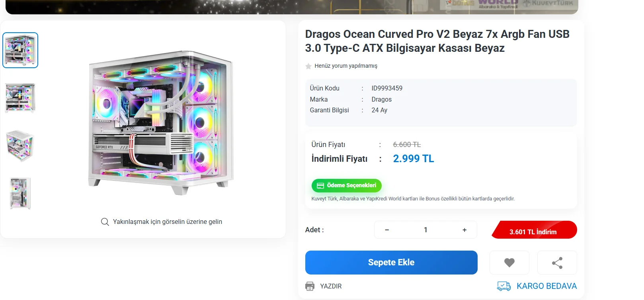Click the printer icon beside YAZDIR

tap(310, 286)
